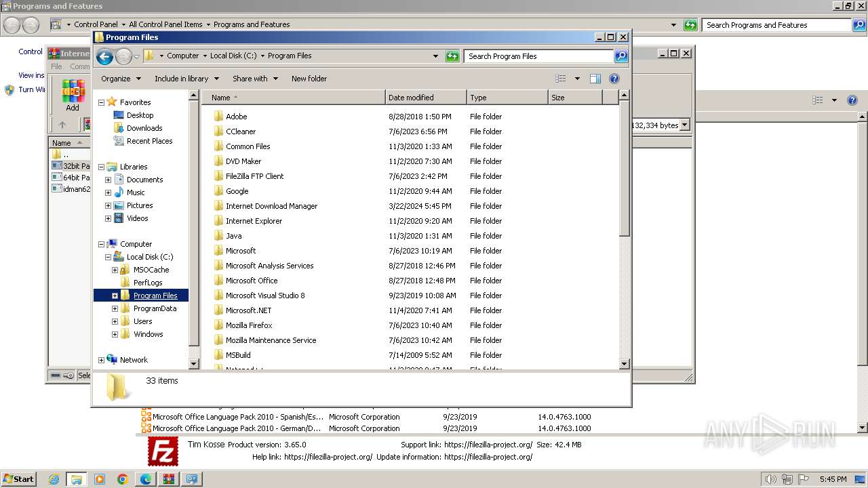The image size is (868, 488).
Task: Expand the MSOCache tree node
Action: [115, 270]
